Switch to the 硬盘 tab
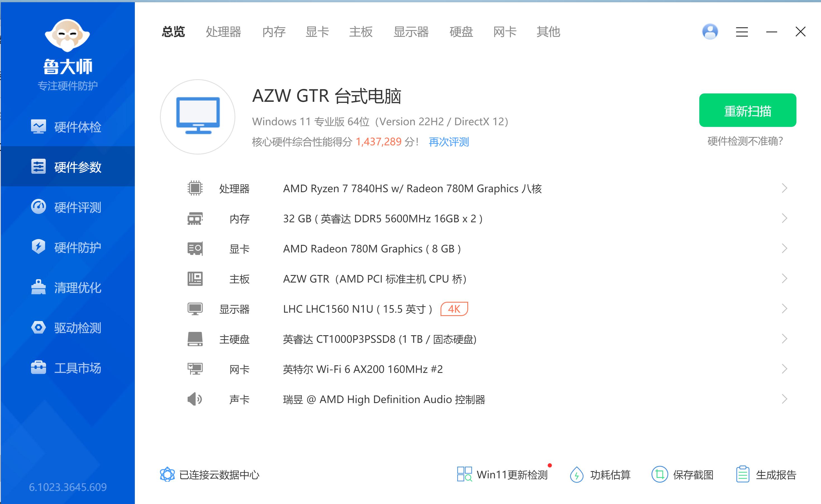 (x=461, y=32)
